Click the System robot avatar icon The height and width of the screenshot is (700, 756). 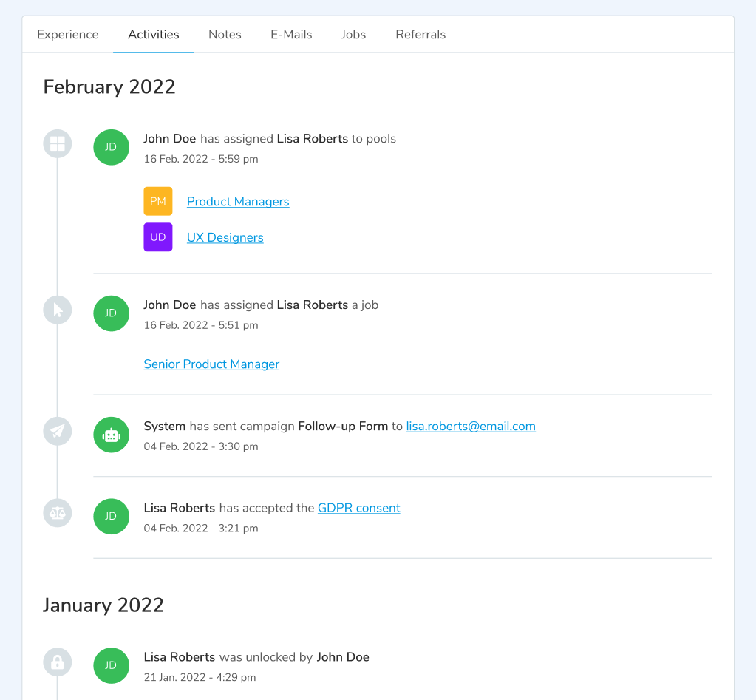coord(111,435)
